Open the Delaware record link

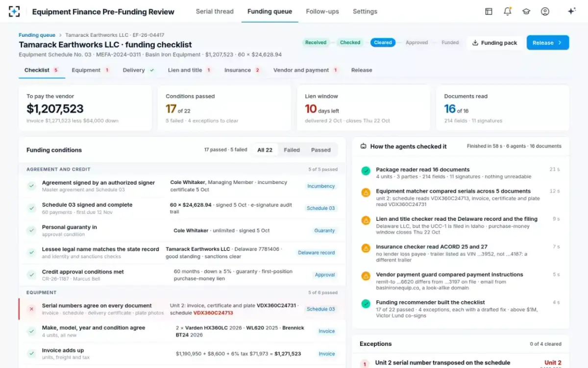317,253
